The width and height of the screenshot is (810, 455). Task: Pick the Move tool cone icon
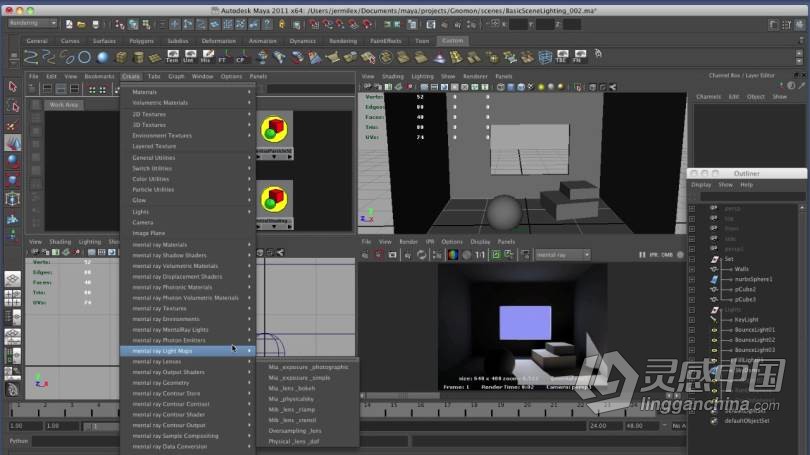(x=13, y=143)
